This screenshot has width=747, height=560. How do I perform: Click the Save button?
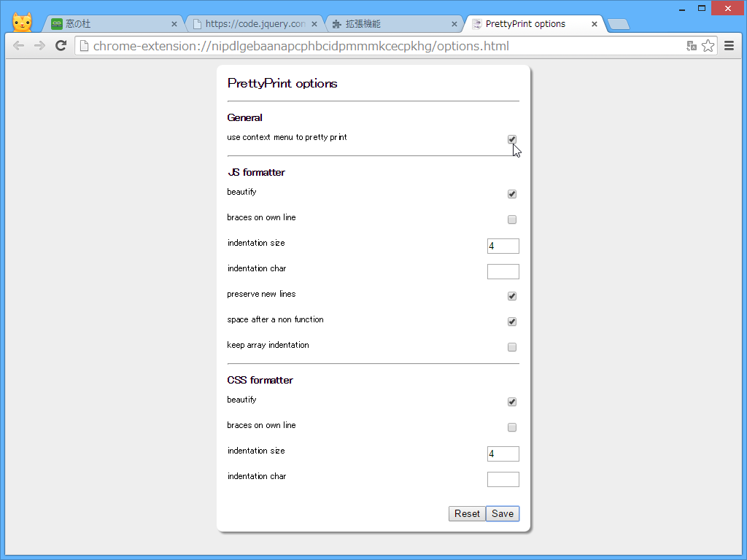[x=503, y=514]
